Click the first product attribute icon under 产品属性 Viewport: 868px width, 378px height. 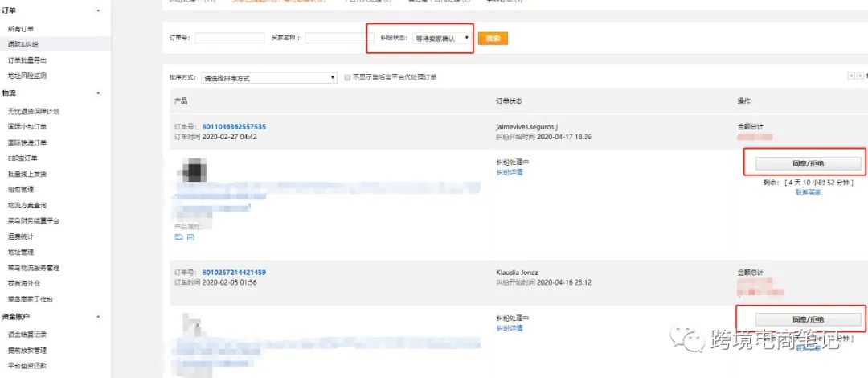178,237
